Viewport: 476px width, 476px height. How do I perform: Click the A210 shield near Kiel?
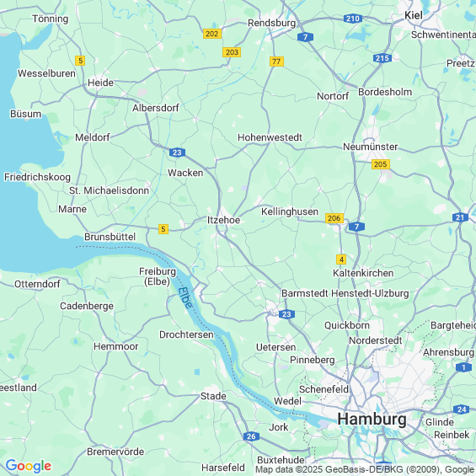click(x=353, y=19)
